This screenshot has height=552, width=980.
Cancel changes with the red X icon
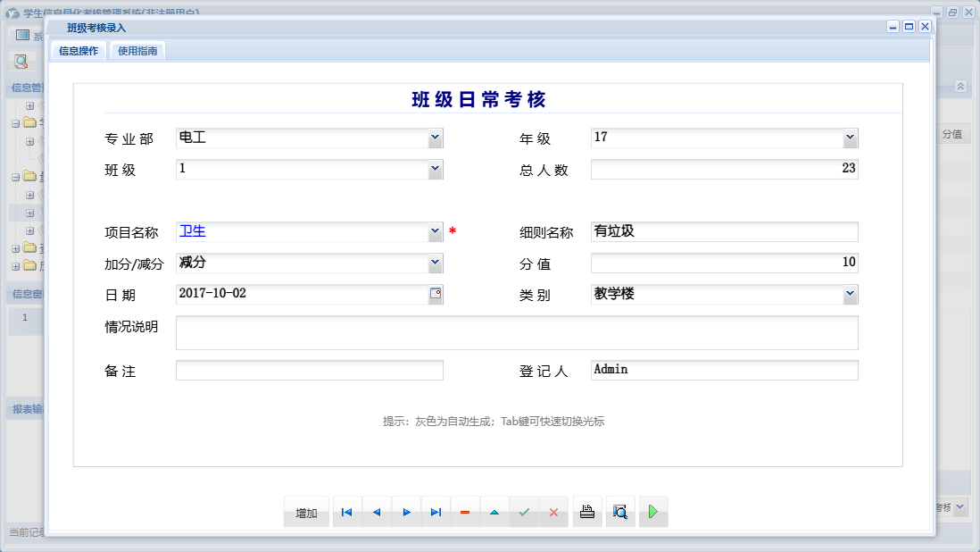(554, 512)
